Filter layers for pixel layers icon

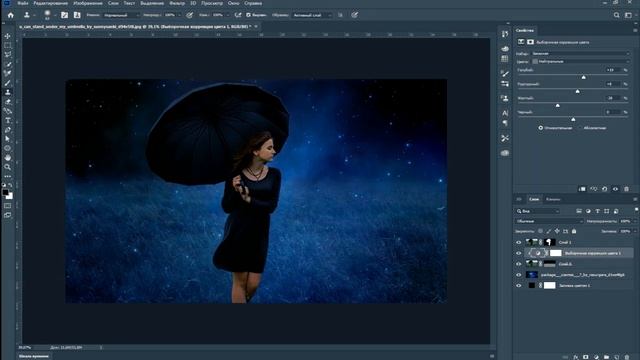tap(579, 211)
